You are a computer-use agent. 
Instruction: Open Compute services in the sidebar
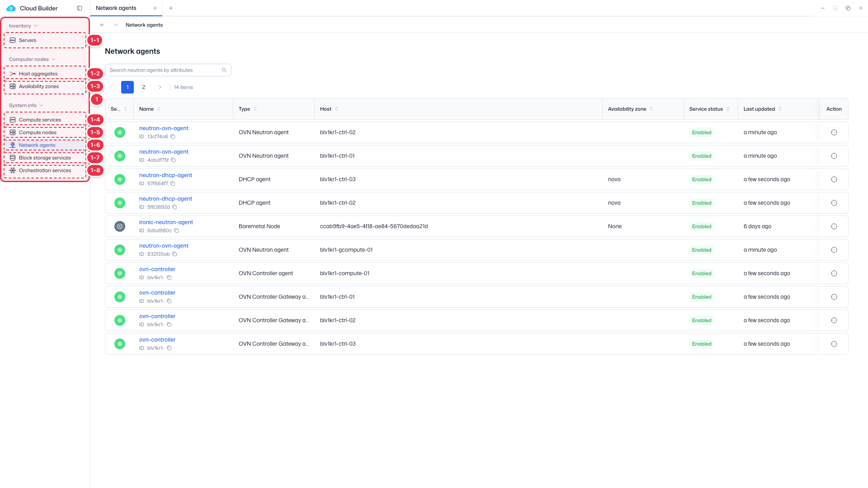[45, 120]
